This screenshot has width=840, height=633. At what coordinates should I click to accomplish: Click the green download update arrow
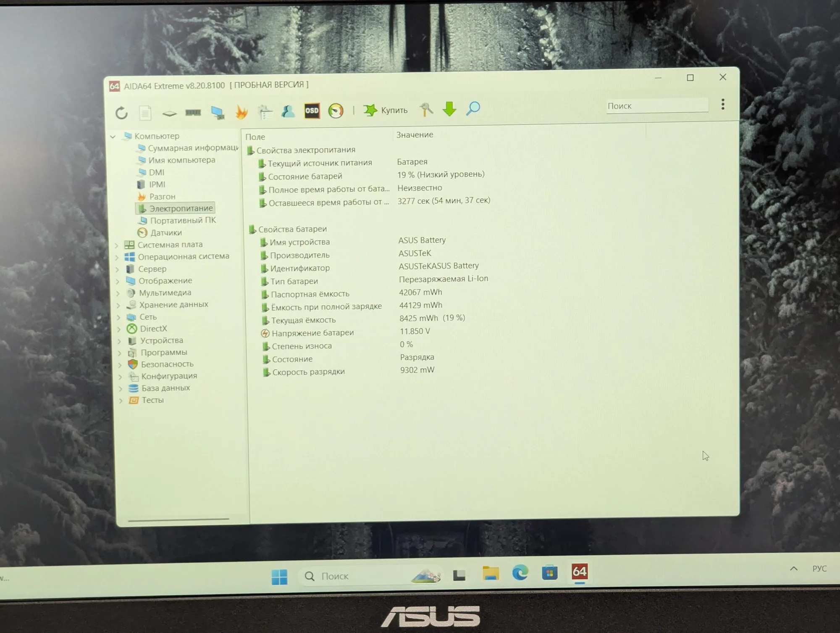(449, 109)
